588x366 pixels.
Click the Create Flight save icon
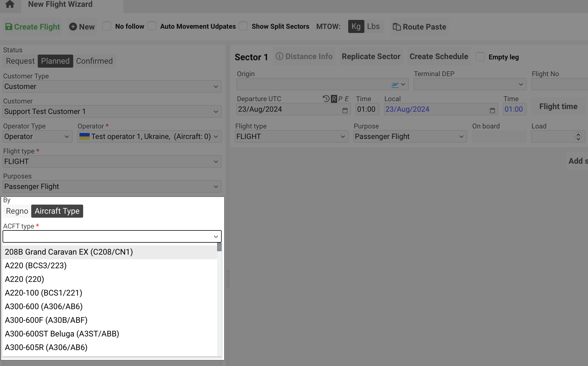tap(9, 27)
